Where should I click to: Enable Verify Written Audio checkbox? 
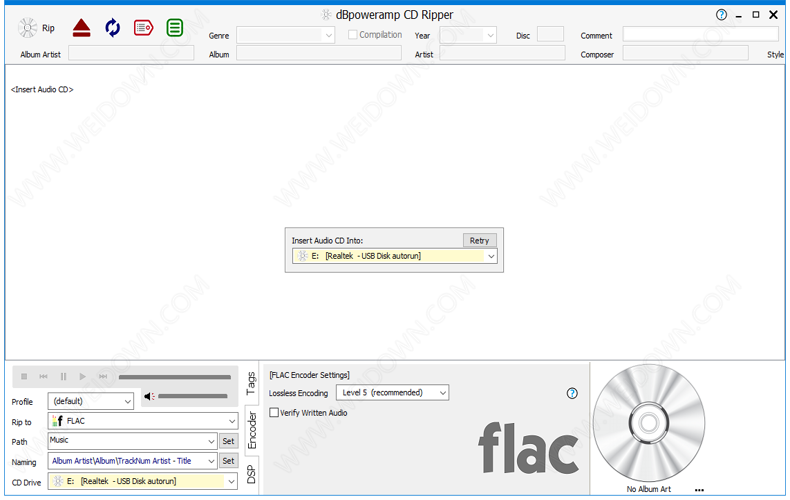tap(274, 413)
